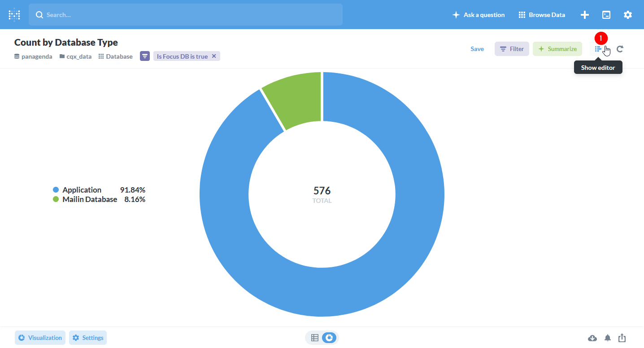
Task: Download full results with cloud icon
Action: [592, 338]
